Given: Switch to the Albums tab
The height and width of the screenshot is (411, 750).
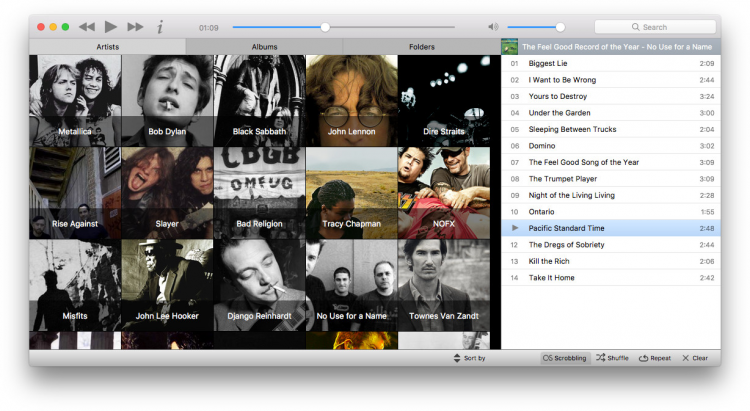Looking at the screenshot, I should point(264,46).
